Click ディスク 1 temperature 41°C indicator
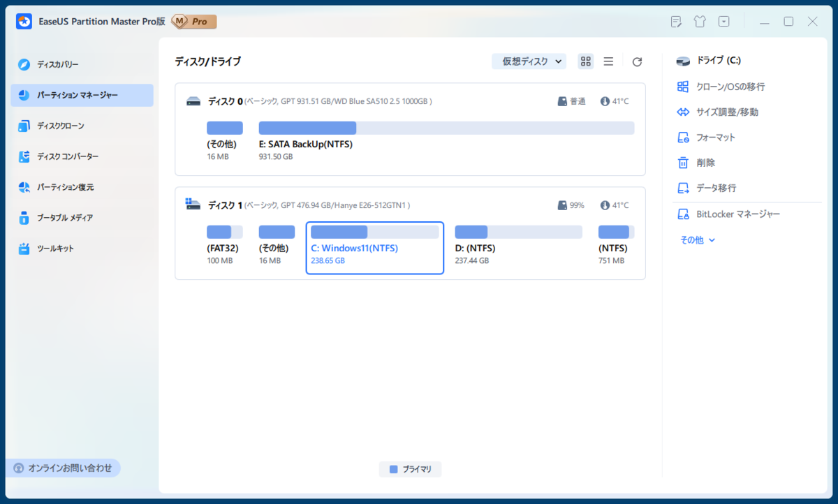 click(615, 205)
